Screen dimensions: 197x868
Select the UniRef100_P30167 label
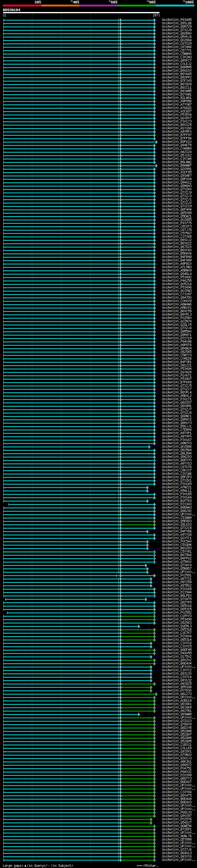(177, 440)
